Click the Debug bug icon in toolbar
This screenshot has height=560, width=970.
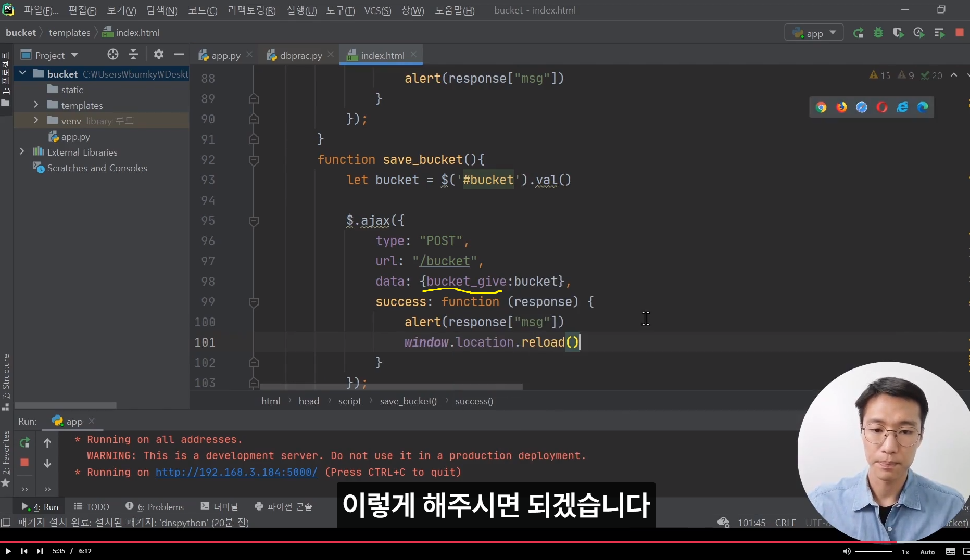[x=878, y=33]
